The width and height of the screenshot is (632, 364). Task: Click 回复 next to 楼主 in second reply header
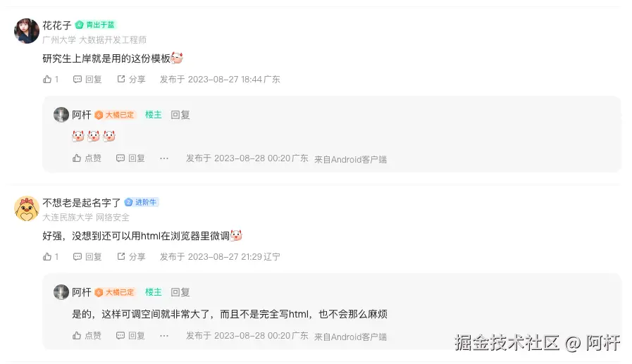[x=180, y=292]
